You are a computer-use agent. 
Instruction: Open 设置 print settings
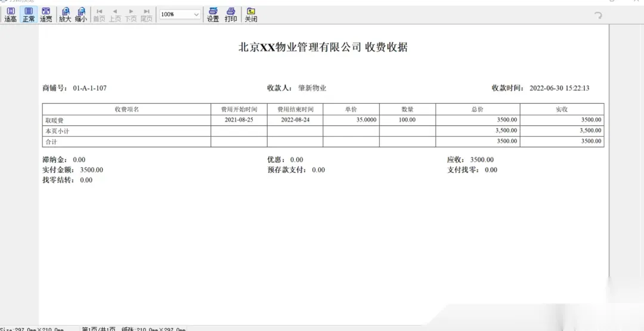coord(213,14)
